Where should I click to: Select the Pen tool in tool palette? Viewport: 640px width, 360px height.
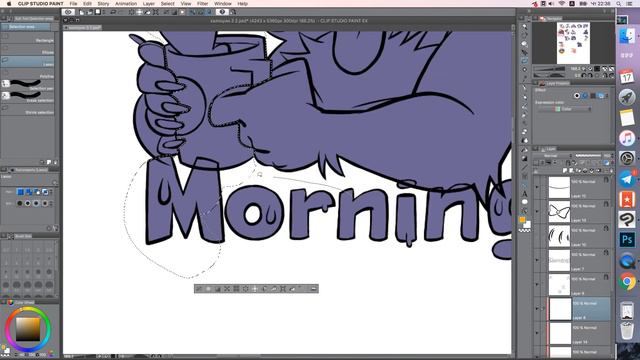(524, 87)
